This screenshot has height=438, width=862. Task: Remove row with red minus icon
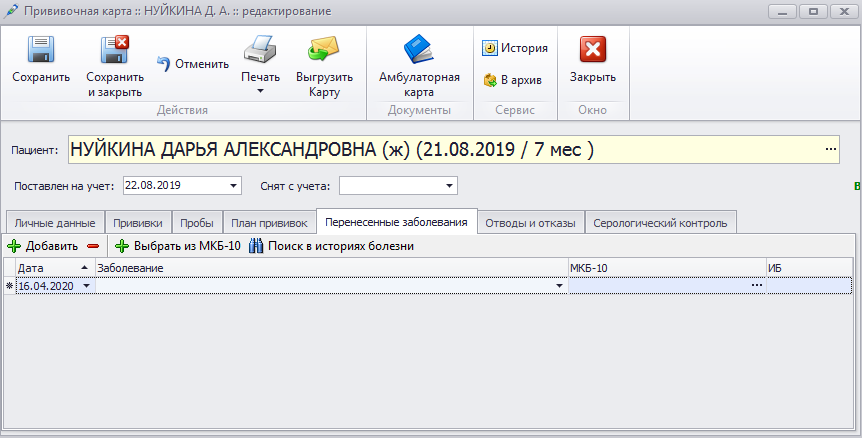tap(93, 246)
